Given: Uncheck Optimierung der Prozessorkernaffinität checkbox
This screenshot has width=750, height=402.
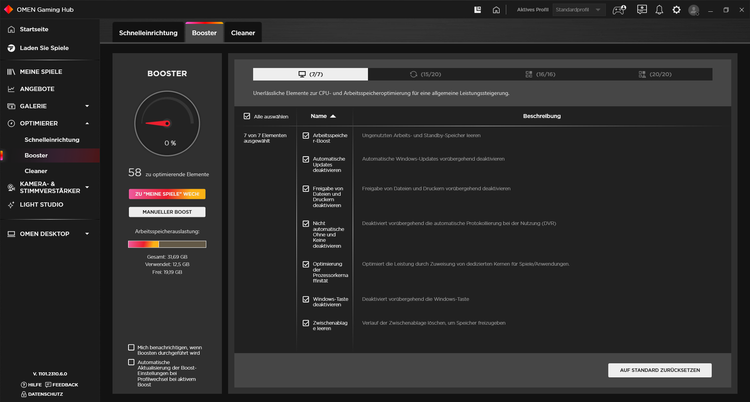Looking at the screenshot, I should [x=306, y=264].
